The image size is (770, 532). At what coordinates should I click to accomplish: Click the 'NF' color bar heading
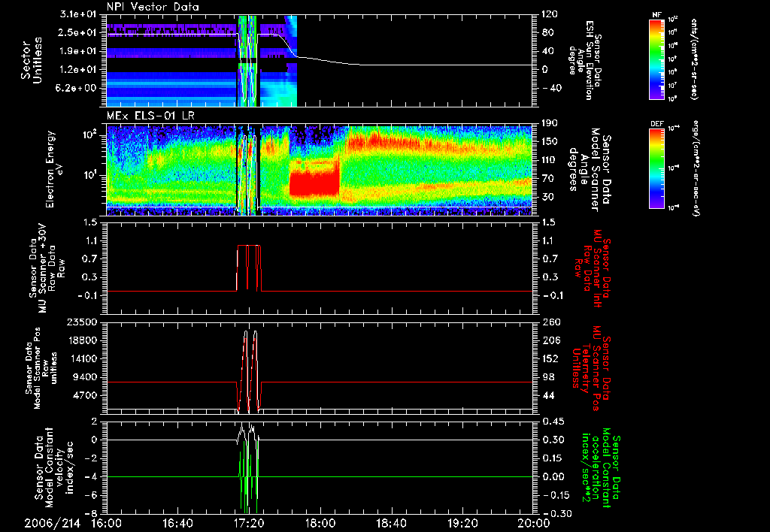coord(656,15)
